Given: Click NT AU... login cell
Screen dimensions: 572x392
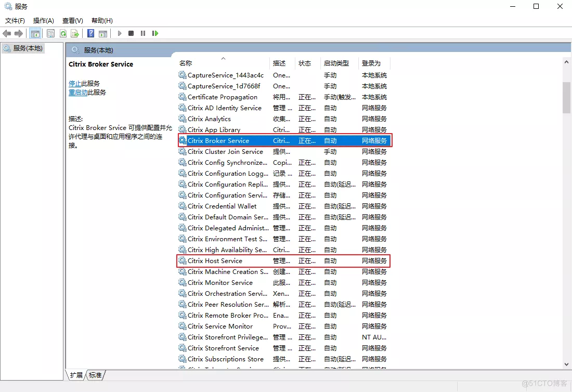Looking at the screenshot, I should pyautogui.click(x=374, y=337).
